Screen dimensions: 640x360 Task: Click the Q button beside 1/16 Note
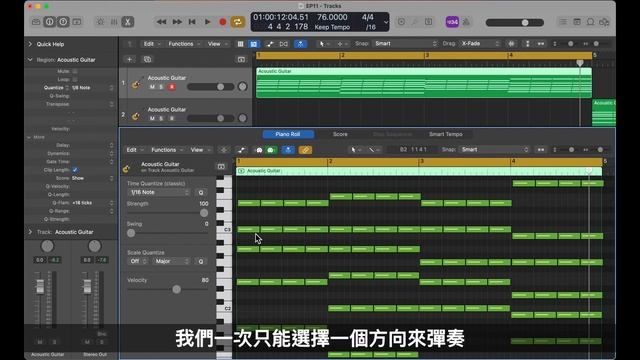pos(201,192)
